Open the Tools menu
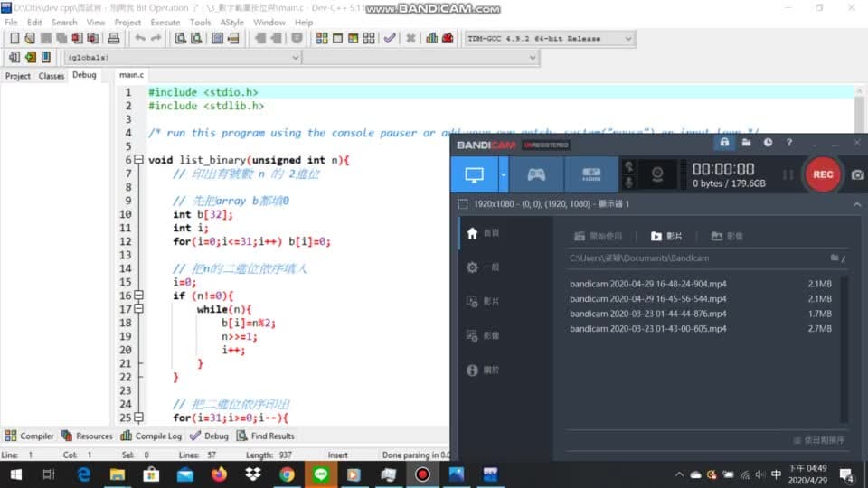Image resolution: width=868 pixels, height=488 pixels. [x=200, y=22]
